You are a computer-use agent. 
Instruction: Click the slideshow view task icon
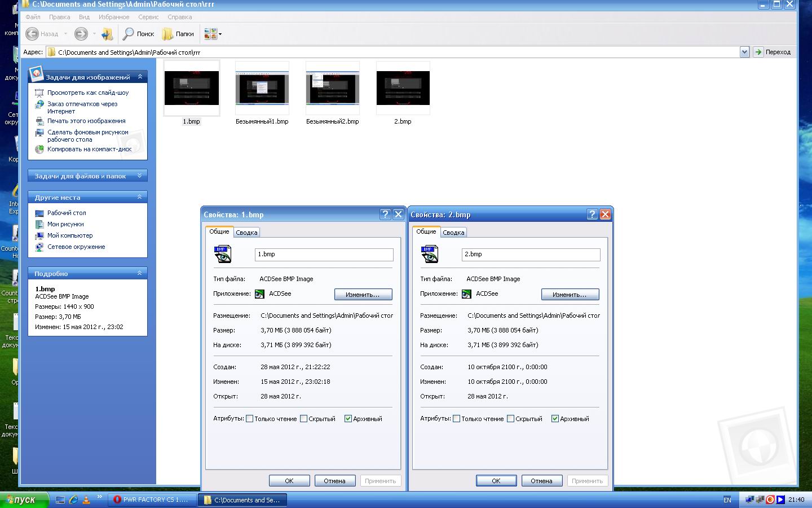pos(39,93)
